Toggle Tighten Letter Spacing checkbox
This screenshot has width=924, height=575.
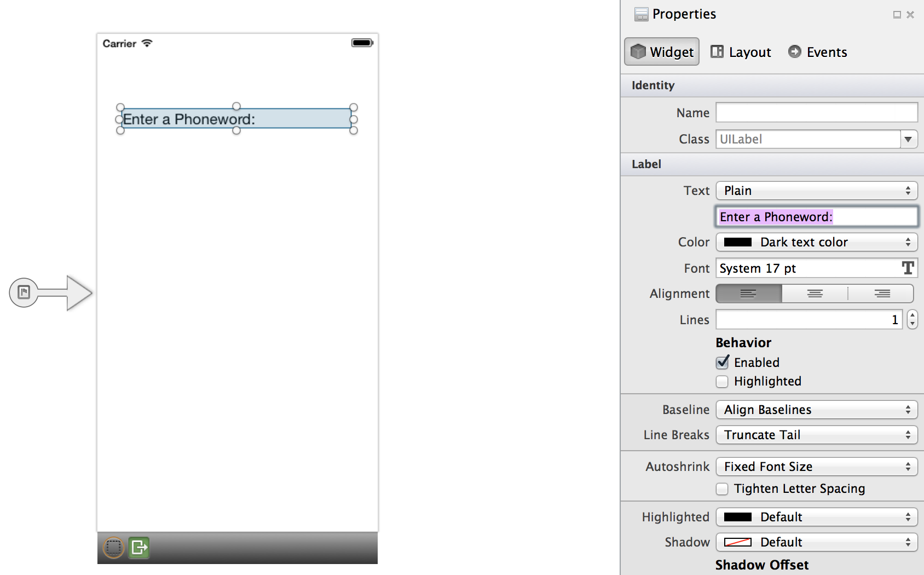tap(723, 488)
